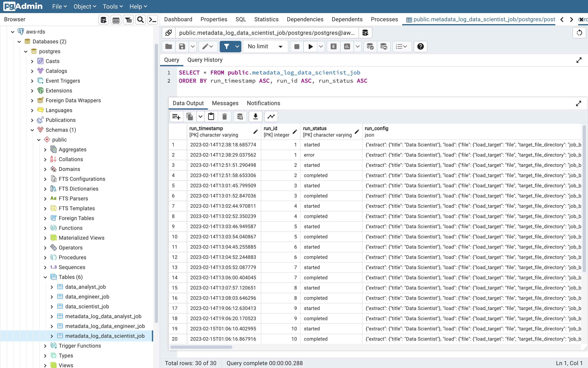Run the query with Execute play button
This screenshot has height=368, width=588.
click(310, 46)
